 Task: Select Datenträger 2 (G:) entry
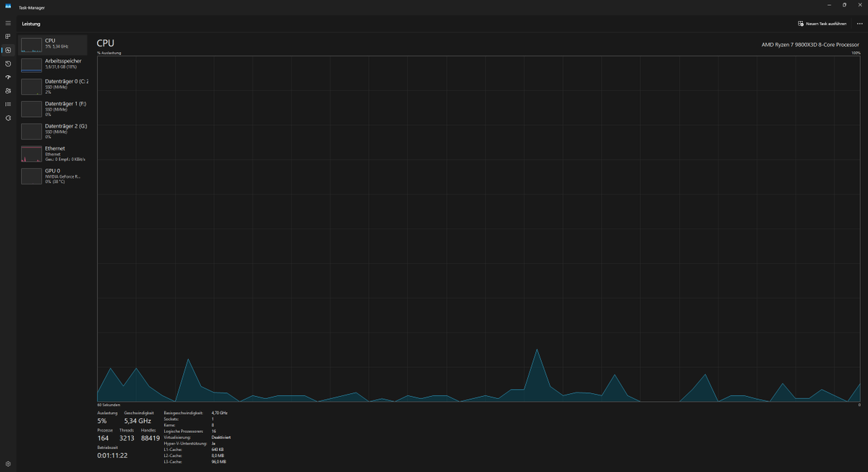pos(53,132)
